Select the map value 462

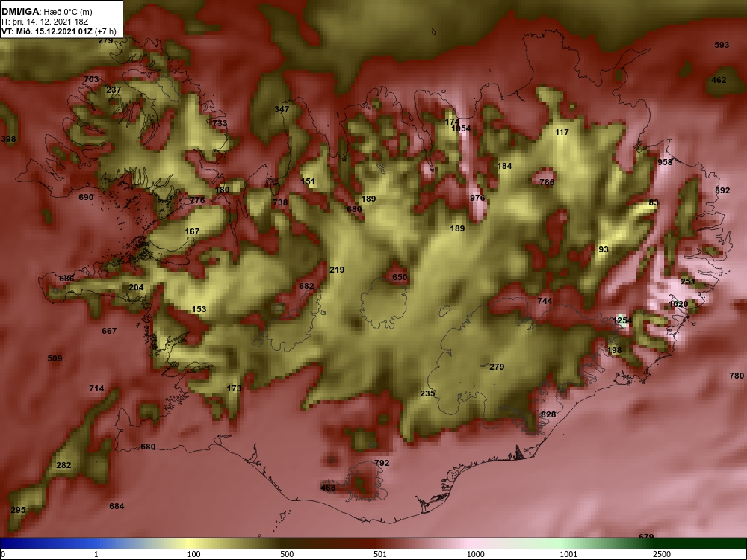pyautogui.click(x=719, y=80)
